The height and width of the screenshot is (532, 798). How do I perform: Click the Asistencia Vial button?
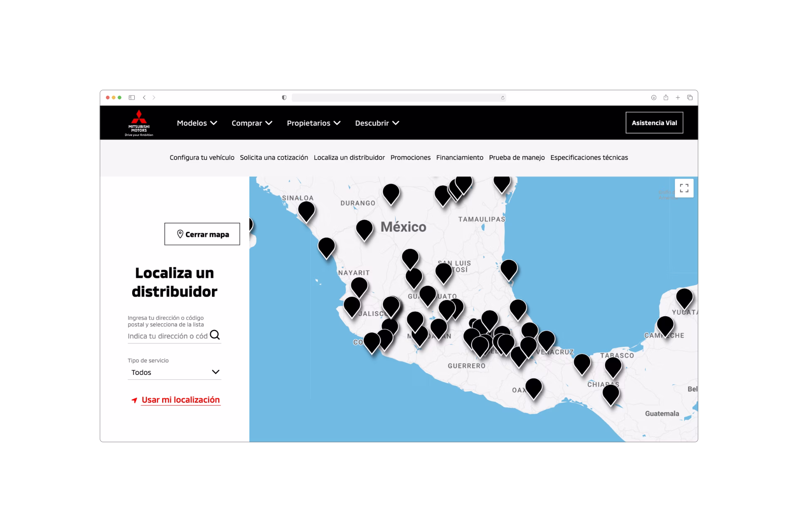[654, 123]
